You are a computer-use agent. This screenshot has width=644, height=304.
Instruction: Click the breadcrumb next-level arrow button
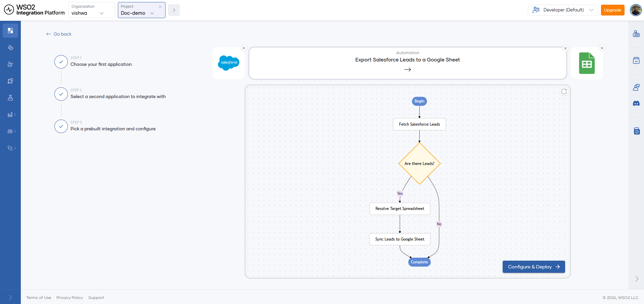click(x=174, y=10)
